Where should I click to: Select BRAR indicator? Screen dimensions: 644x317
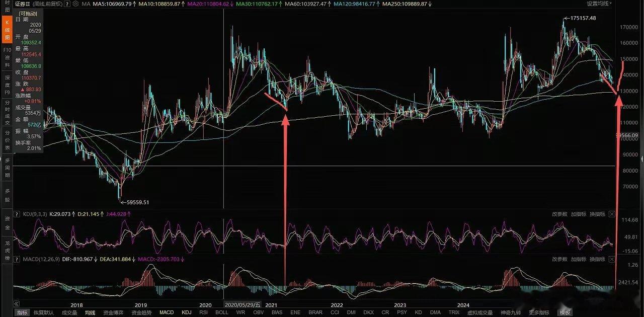(315, 312)
